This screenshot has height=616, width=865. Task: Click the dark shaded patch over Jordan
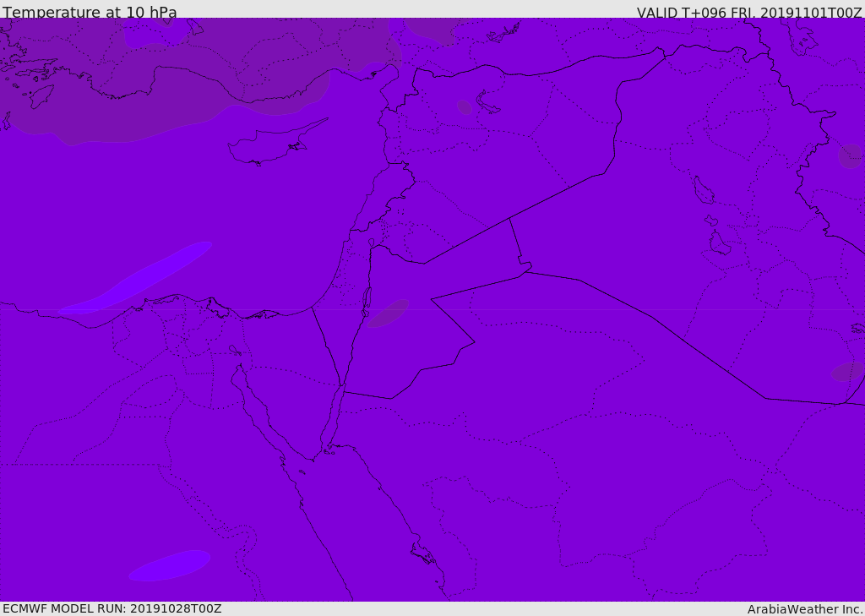tap(388, 313)
